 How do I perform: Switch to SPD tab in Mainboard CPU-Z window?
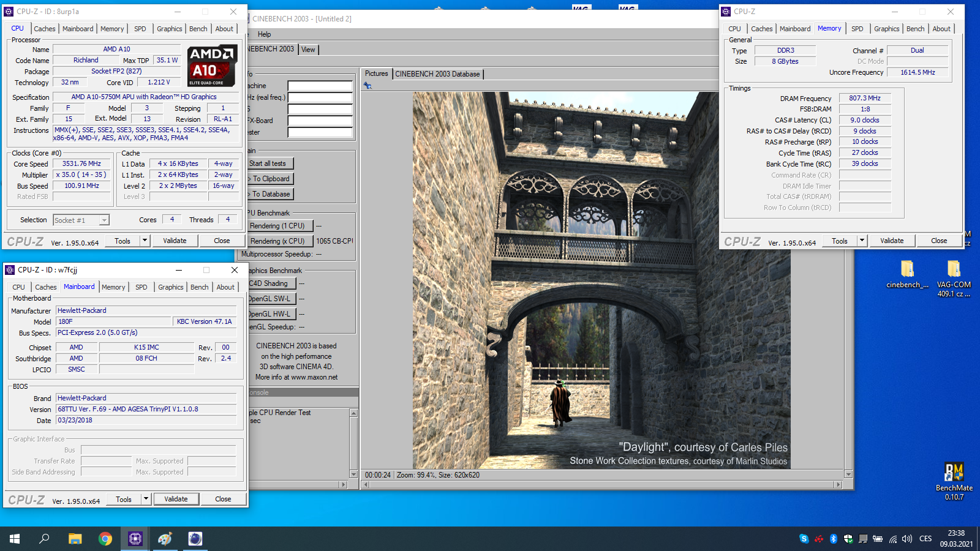pyautogui.click(x=141, y=287)
